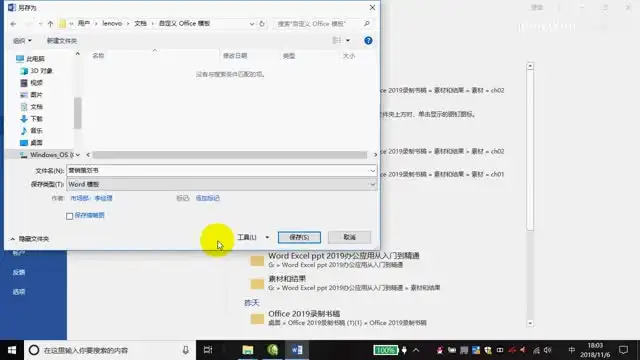640x360 pixels.
Task: Click 用户 in the breadcrumb path
Action: [x=84, y=24]
